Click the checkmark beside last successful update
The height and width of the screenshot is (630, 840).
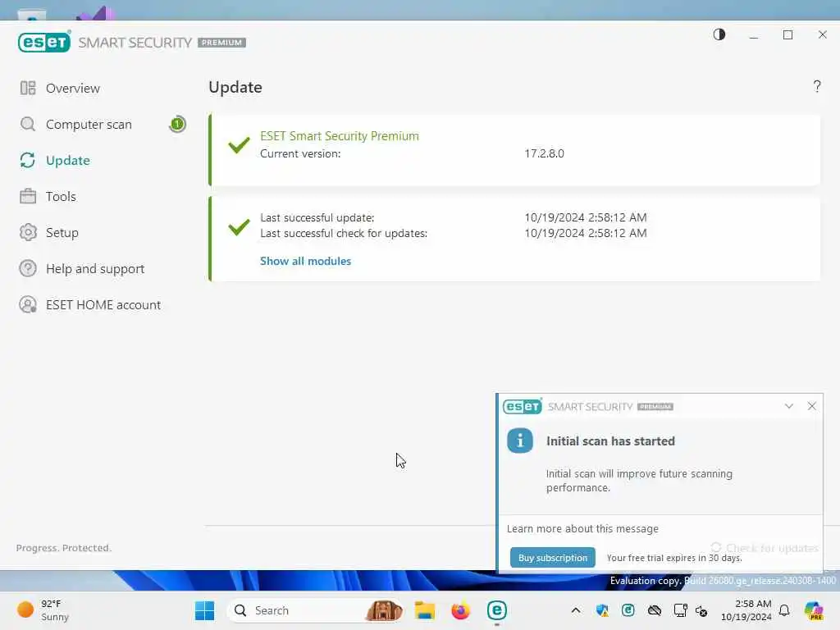239,226
